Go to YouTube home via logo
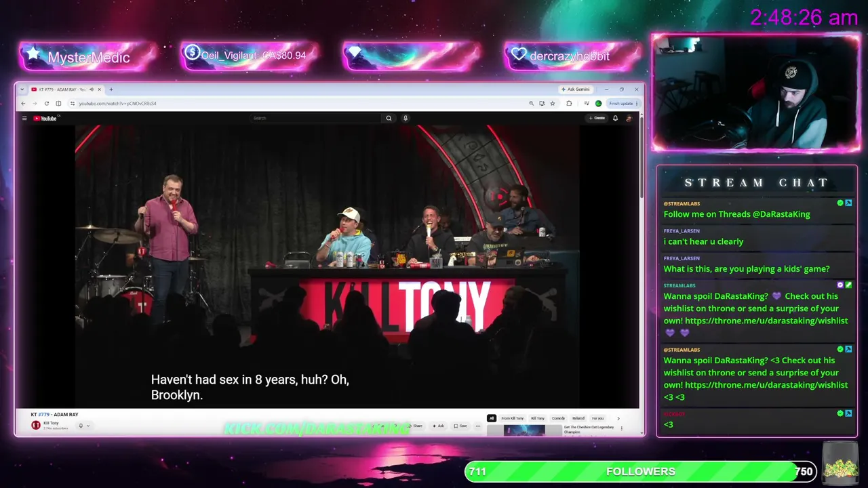 pos(45,118)
